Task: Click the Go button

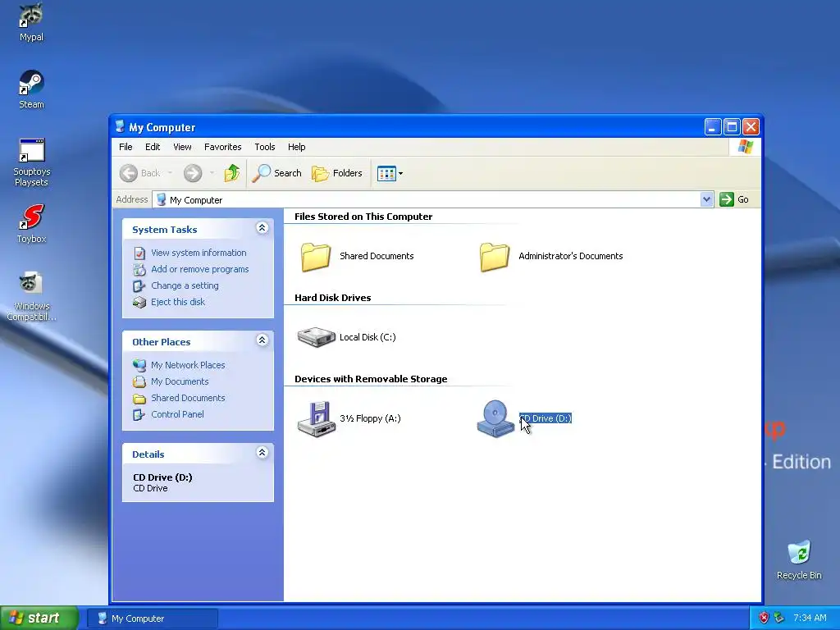Action: [x=734, y=199]
